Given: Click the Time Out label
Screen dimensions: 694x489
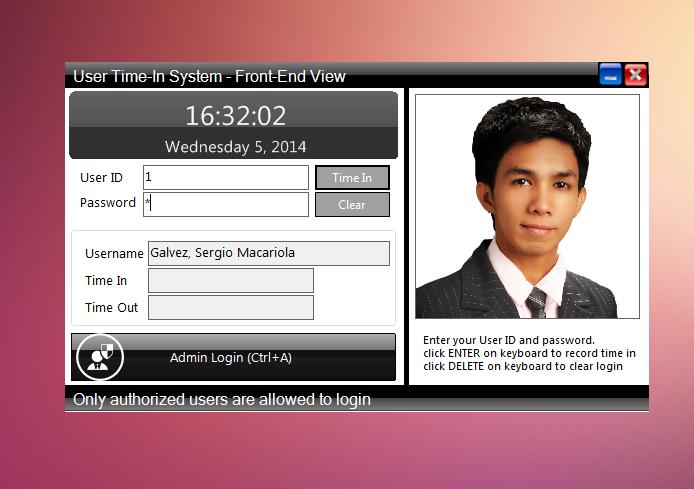Looking at the screenshot, I should click(x=112, y=308).
